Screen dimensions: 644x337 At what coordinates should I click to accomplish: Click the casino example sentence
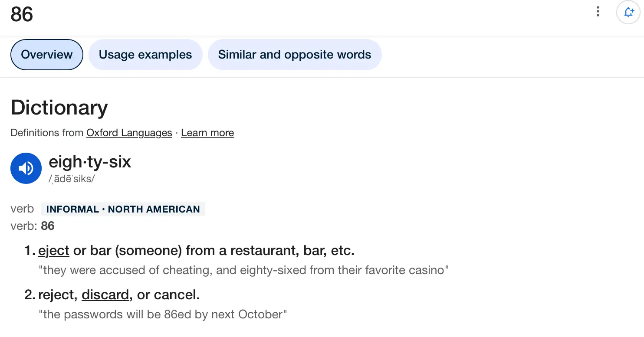click(243, 271)
